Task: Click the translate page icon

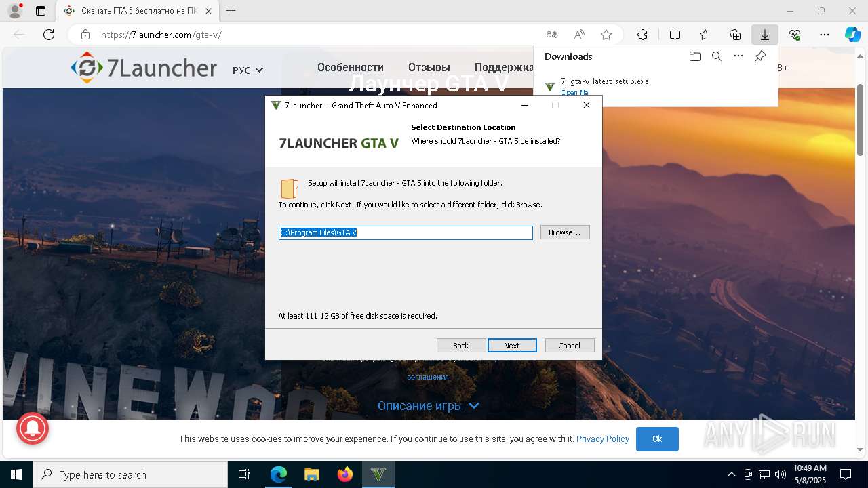Action: pos(552,35)
